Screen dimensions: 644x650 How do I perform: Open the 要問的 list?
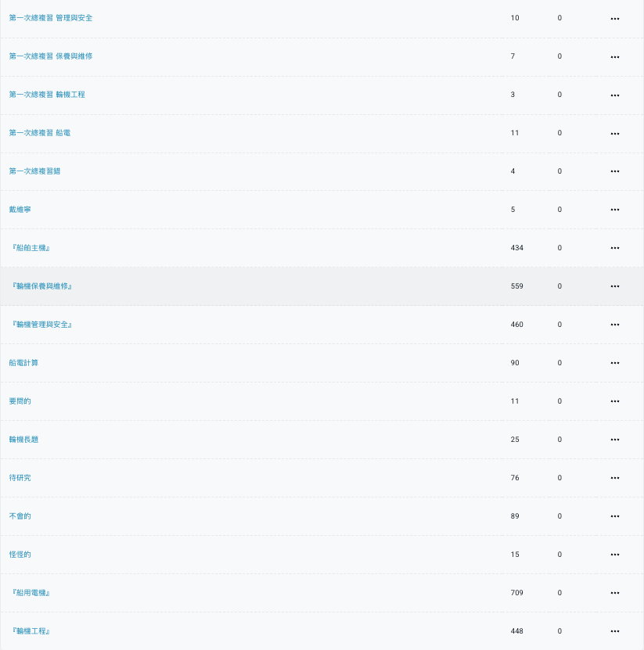tap(20, 401)
